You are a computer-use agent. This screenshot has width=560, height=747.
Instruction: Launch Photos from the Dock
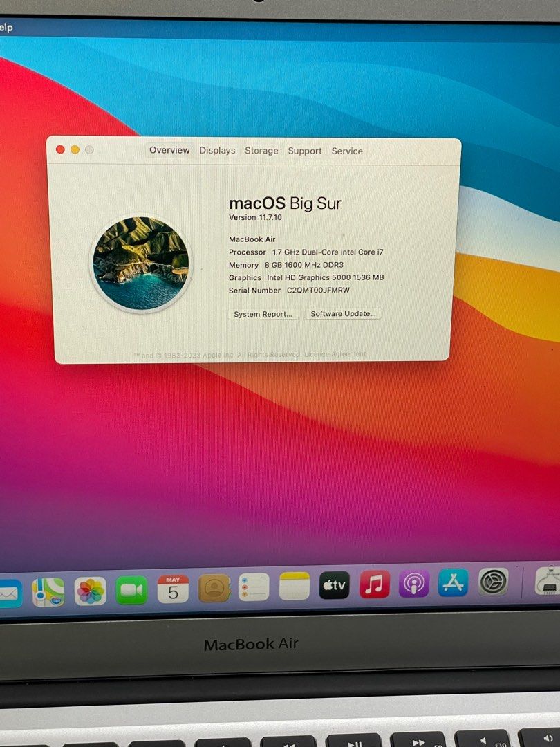tap(90, 591)
